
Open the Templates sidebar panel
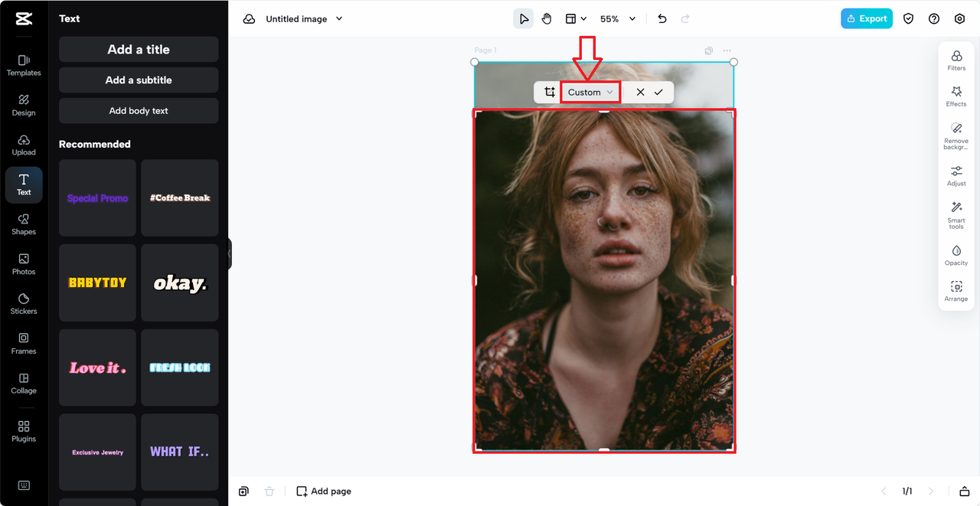point(24,65)
